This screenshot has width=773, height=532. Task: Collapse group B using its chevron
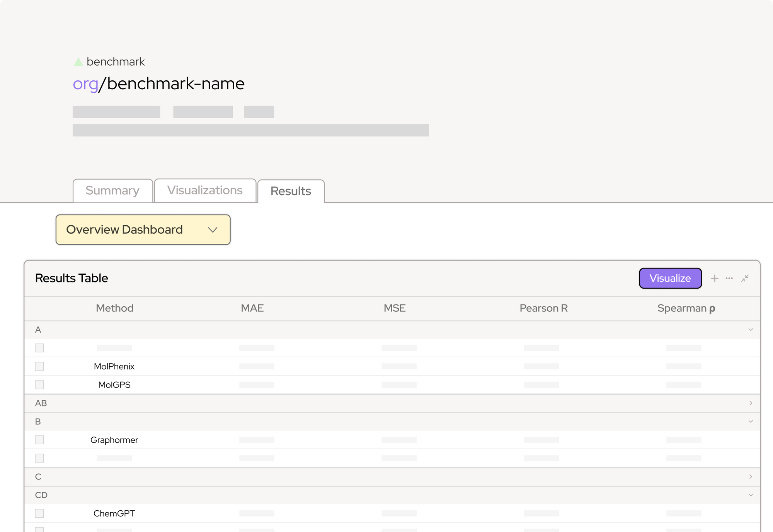point(751,422)
